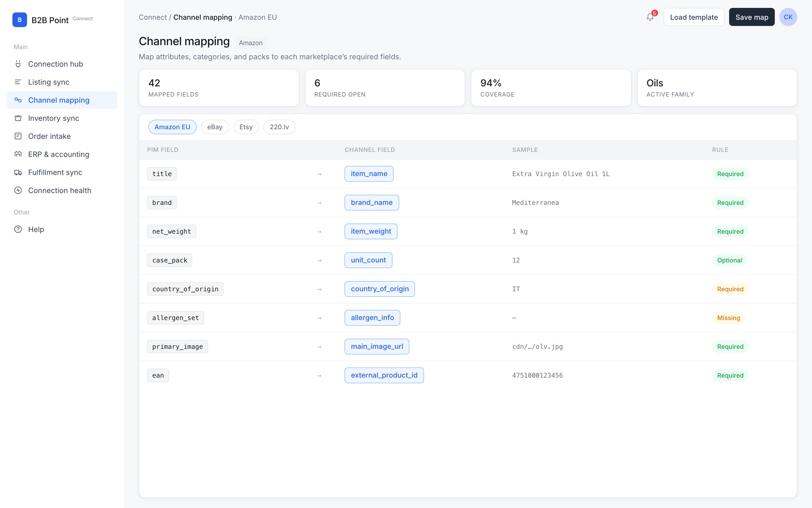Screen dimensions: 812x508
Task: Click the Optional badge for case_pack
Action: [x=729, y=260]
